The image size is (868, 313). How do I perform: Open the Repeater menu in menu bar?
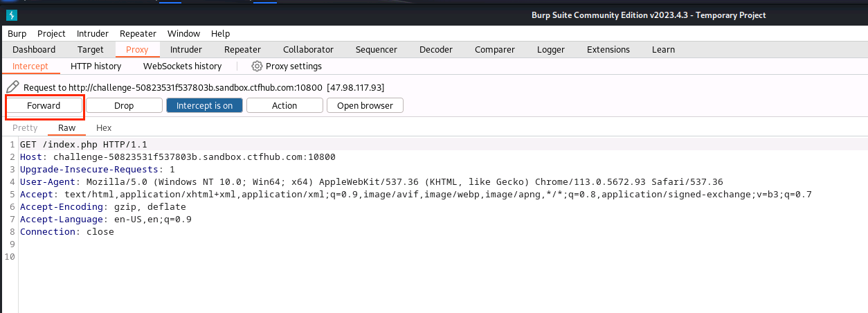click(138, 33)
